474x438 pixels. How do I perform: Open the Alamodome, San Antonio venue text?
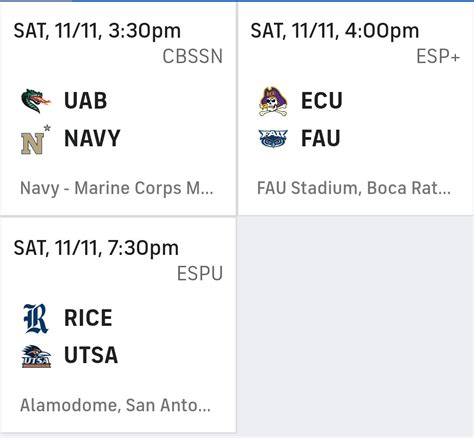click(115, 406)
